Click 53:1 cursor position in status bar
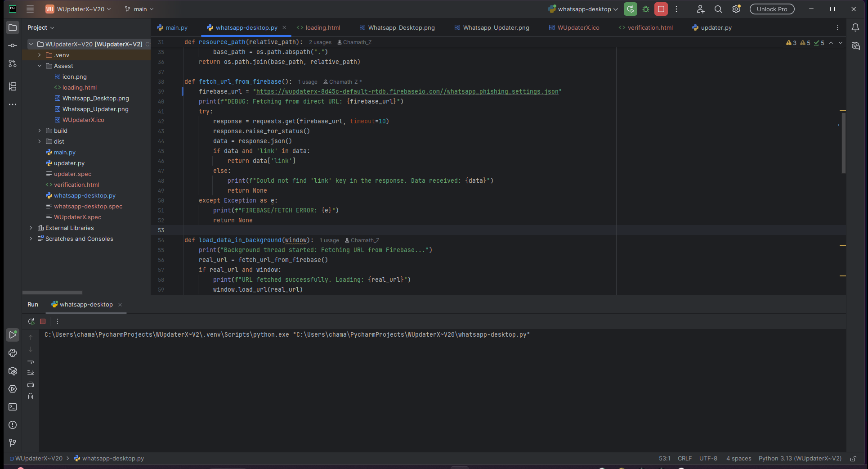 (664, 459)
